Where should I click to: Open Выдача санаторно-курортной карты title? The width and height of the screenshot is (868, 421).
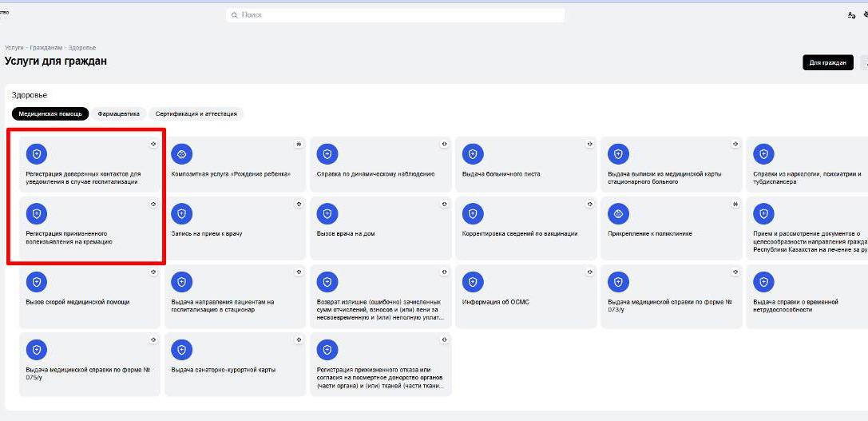[223, 370]
